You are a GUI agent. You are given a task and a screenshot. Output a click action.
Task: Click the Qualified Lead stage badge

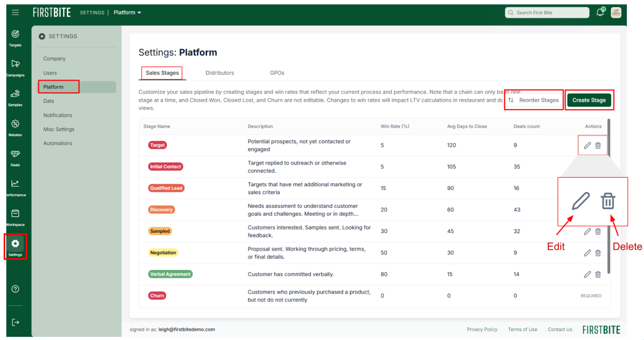pos(166,188)
